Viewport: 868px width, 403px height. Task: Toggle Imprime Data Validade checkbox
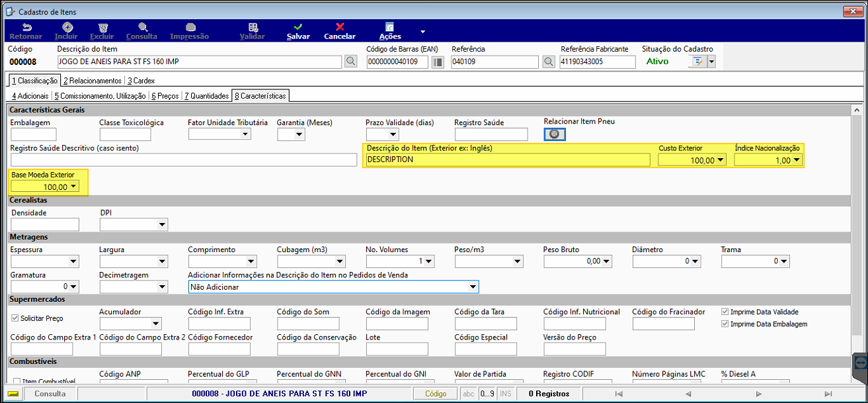coord(725,312)
